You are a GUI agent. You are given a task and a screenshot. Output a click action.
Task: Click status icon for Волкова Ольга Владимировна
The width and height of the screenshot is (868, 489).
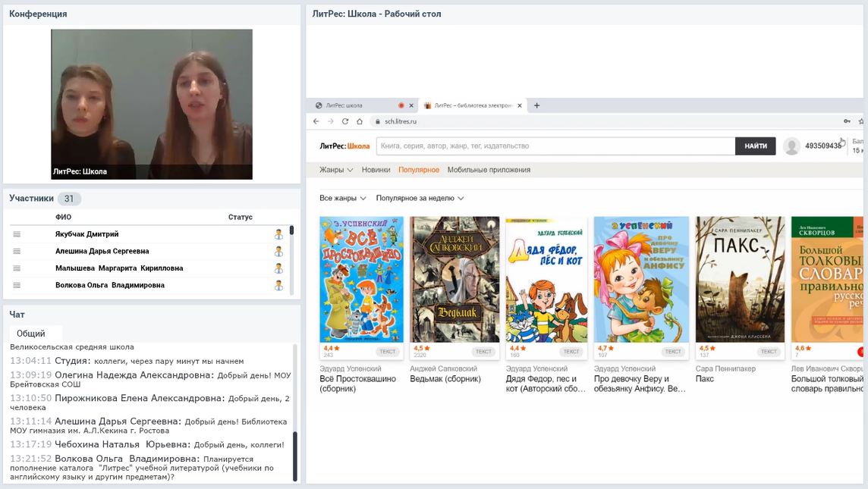278,286
